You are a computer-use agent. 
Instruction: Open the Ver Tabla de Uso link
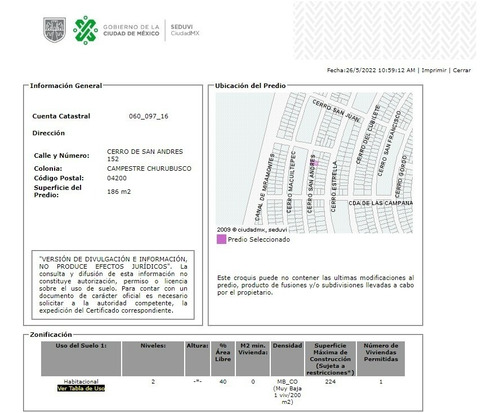[81, 388]
